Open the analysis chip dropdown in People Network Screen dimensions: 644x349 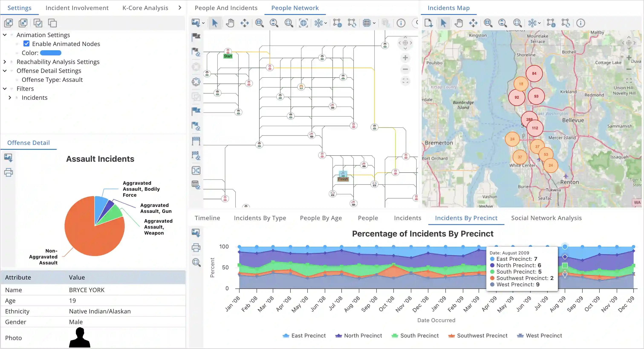[x=374, y=23]
